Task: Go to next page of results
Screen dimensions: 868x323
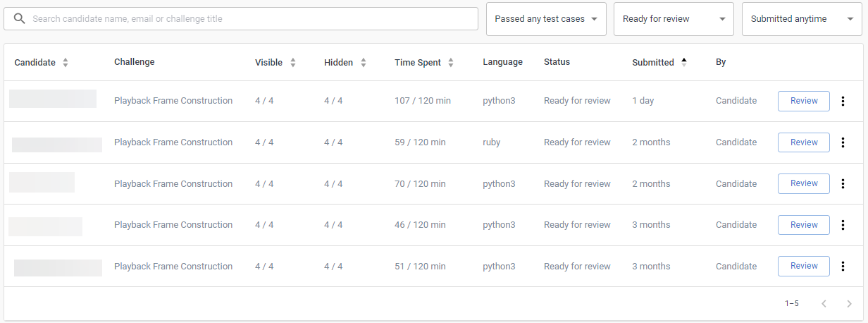Action: [x=849, y=303]
